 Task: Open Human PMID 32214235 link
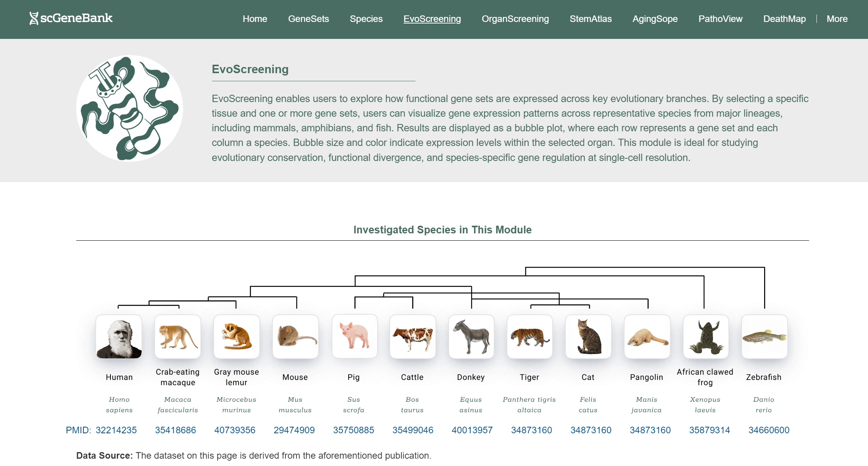(x=116, y=430)
